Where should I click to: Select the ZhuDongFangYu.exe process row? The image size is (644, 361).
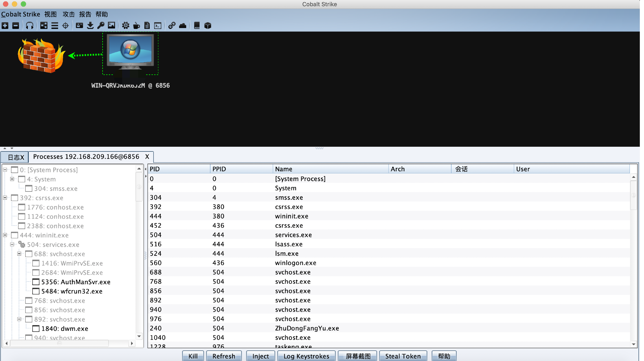pos(307,328)
